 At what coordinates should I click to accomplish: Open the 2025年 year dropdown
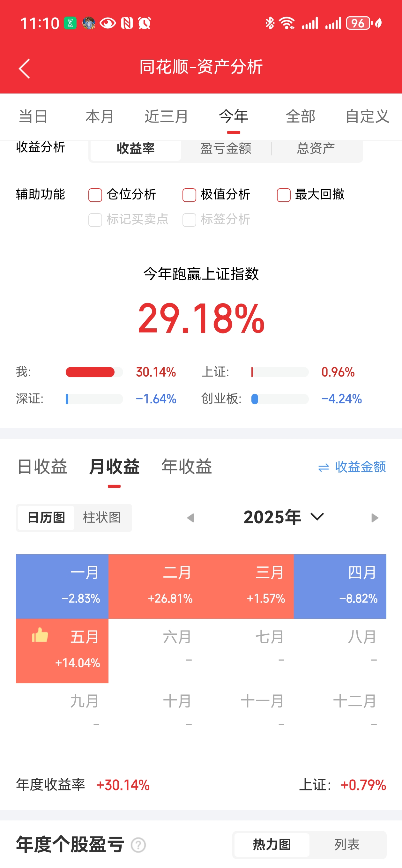(283, 517)
